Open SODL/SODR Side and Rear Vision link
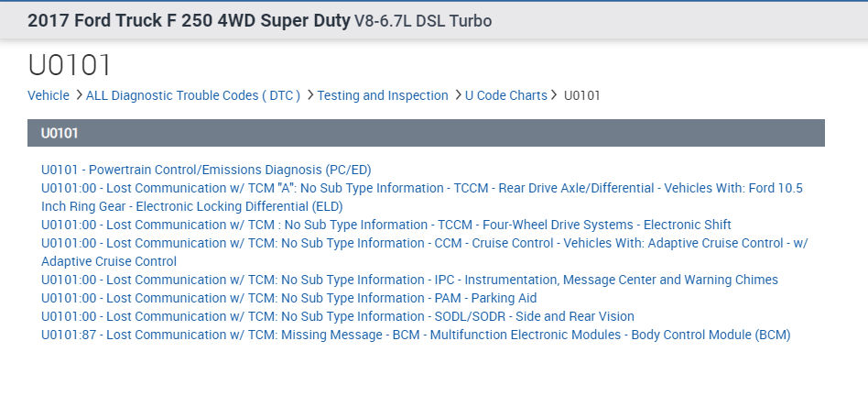The height and width of the screenshot is (407, 868). [x=337, y=316]
